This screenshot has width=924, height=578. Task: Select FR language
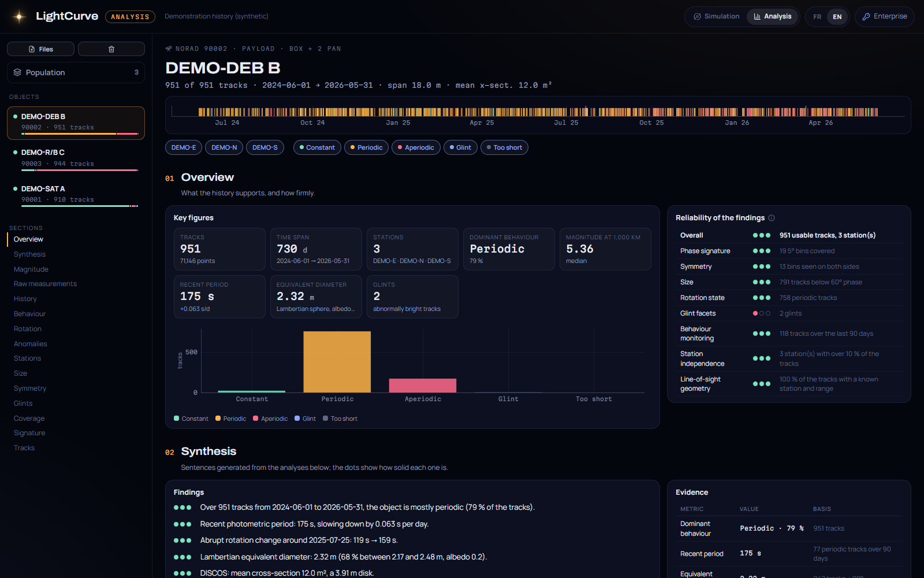(x=817, y=17)
